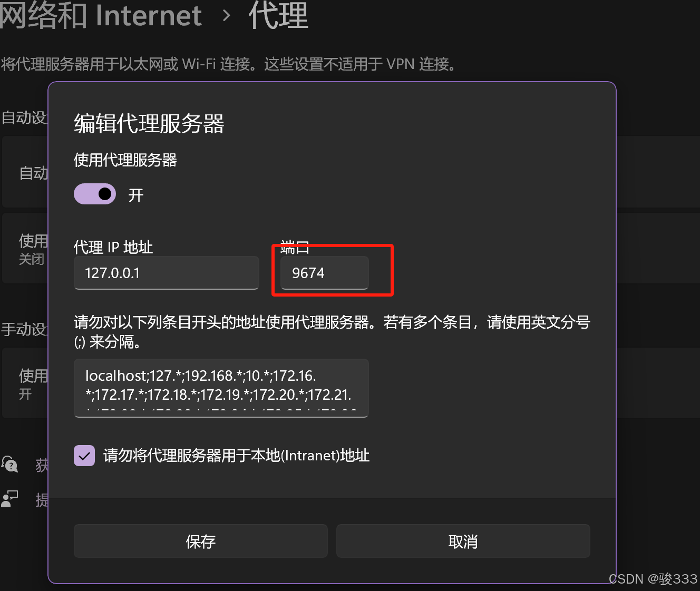Click the 请勿将代理服务器用于本地 checkbox label text

tap(236, 456)
